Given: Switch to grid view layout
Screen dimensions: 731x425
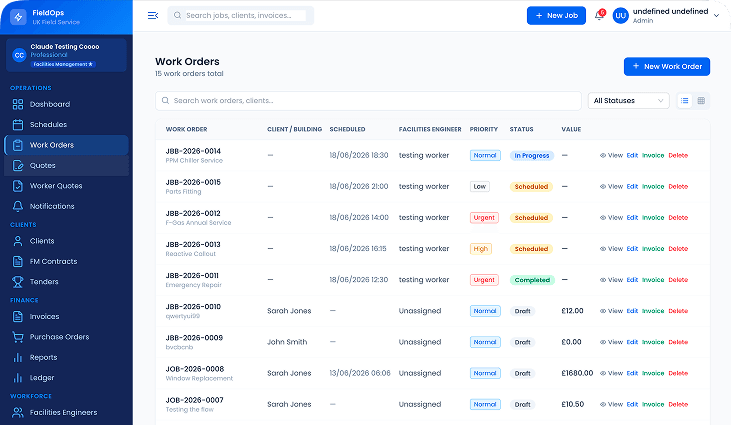Looking at the screenshot, I should click(x=701, y=101).
